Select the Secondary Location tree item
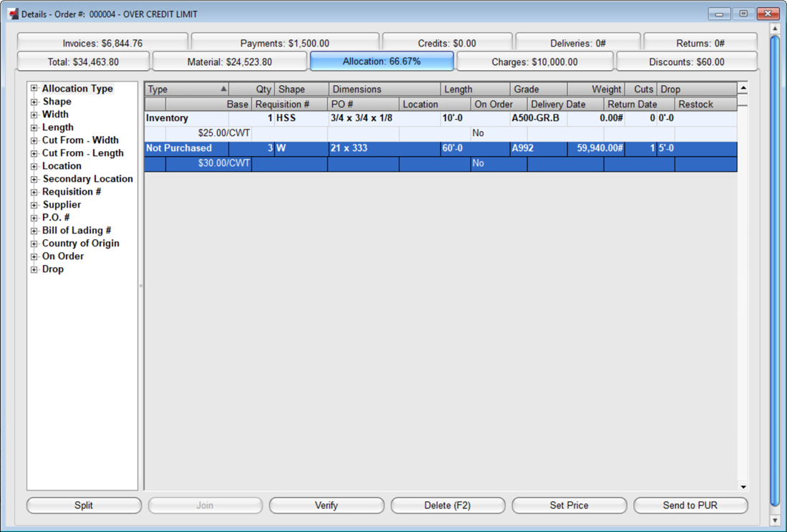 pos(87,179)
